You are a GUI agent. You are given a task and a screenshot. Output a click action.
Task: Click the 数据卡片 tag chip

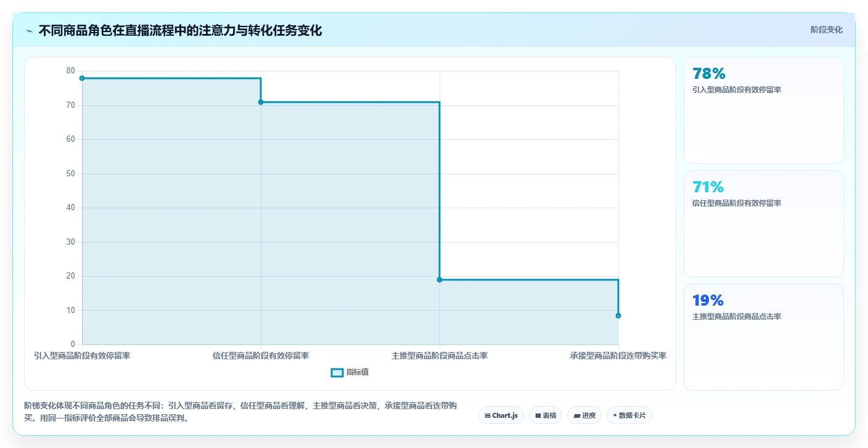coord(629,415)
